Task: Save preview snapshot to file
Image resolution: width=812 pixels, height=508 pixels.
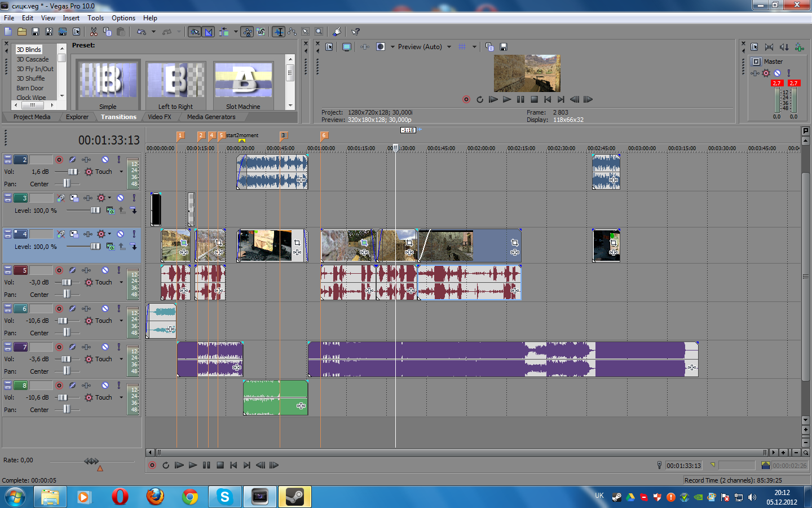Action: (x=504, y=47)
